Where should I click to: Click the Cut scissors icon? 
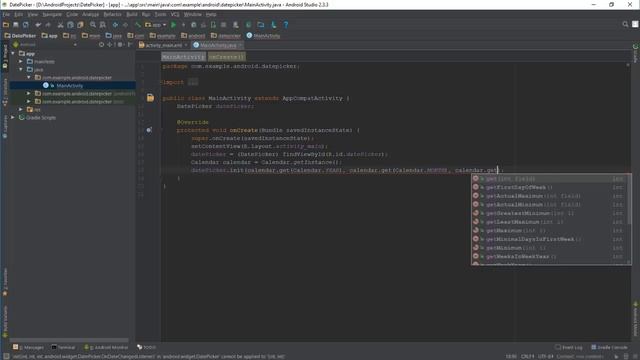point(60,25)
